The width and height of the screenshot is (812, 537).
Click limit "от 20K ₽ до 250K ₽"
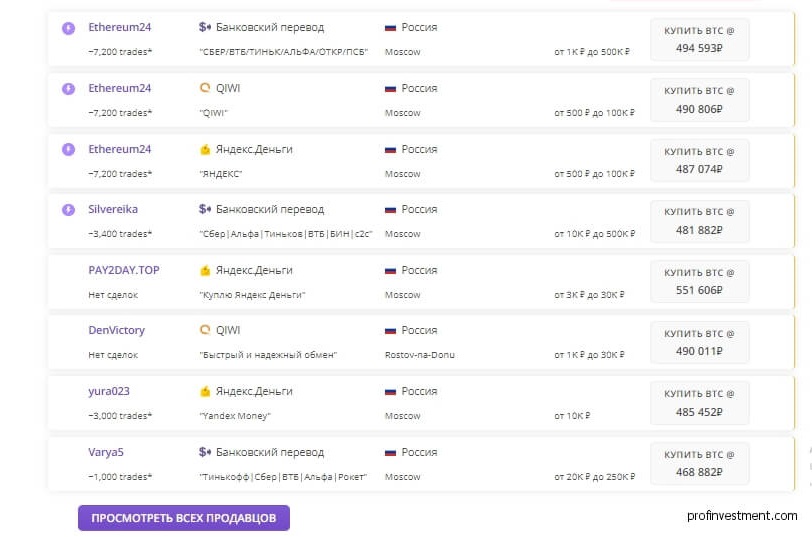coord(594,477)
